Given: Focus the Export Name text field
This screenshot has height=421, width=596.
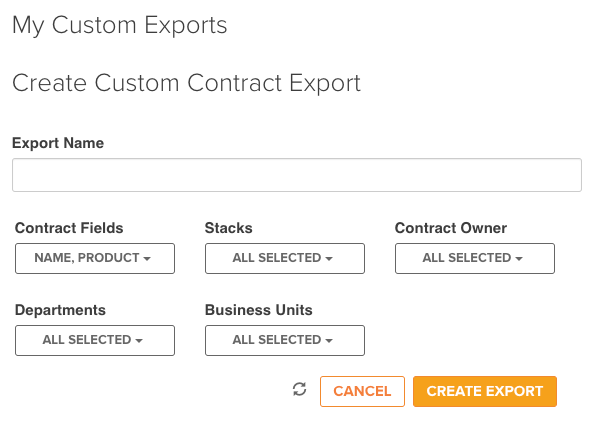Looking at the screenshot, I should [x=297, y=175].
